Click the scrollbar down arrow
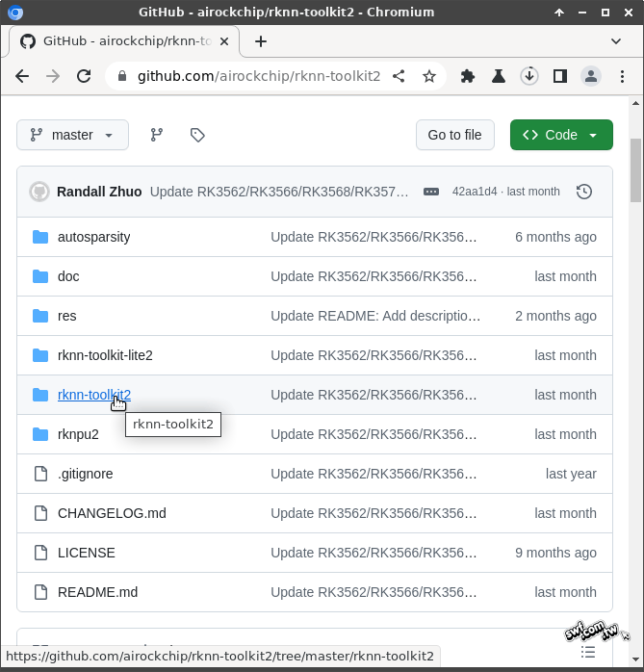The width and height of the screenshot is (644, 672). (x=635, y=659)
